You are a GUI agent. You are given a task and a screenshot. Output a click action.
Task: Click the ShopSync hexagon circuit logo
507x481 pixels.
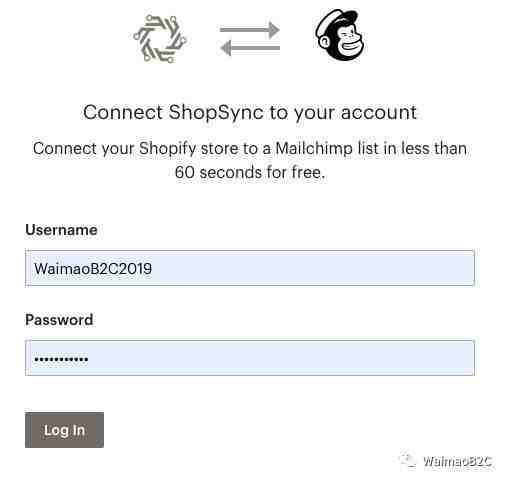(160, 39)
